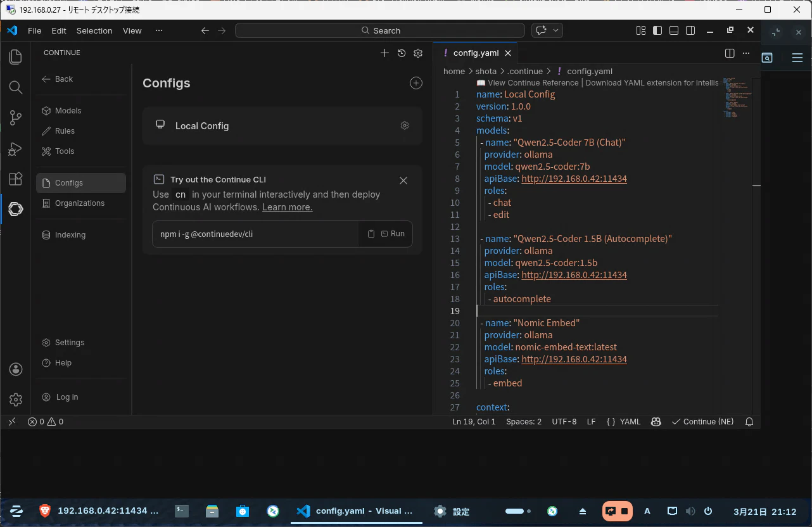812x527 pixels.
Task: Open the Rules settings section
Action: click(81, 131)
